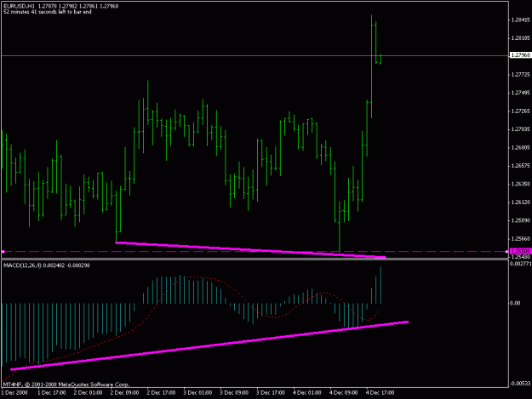
Task: Click the '1 Dec 17:00' time axis label
Action: [52, 393]
